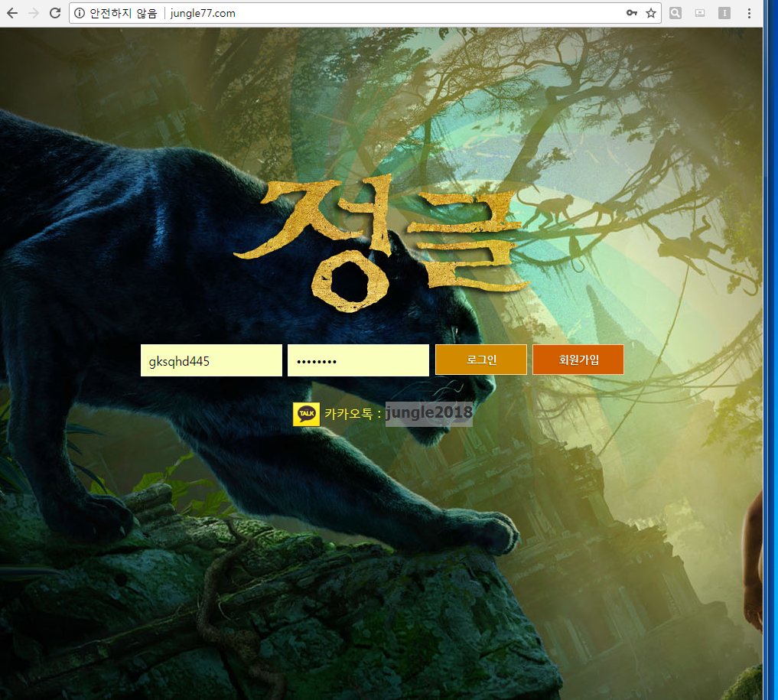Click the 회원가입 sign-up button
The width and height of the screenshot is (778, 700).
(x=578, y=360)
